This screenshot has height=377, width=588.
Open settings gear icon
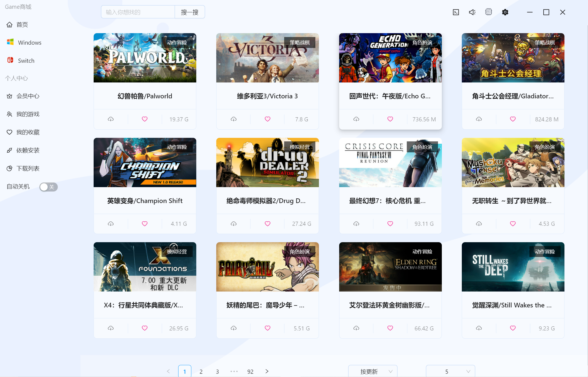505,12
